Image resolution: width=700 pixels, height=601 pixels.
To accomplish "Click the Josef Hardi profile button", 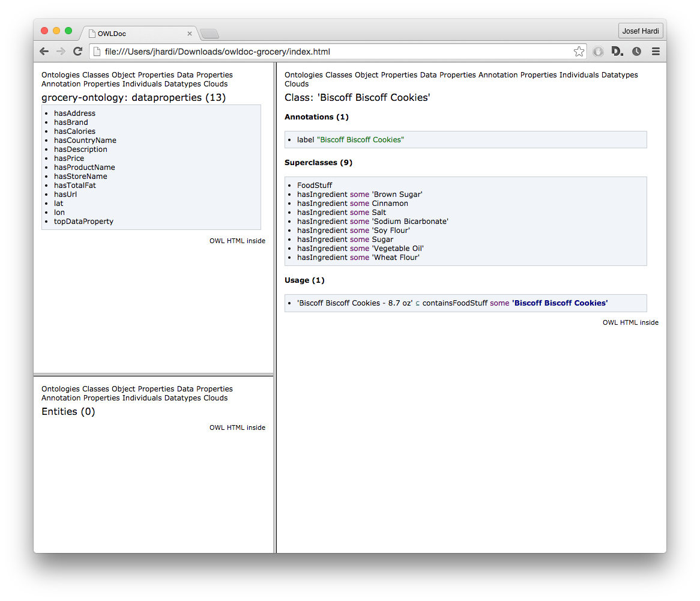I will tap(640, 31).
